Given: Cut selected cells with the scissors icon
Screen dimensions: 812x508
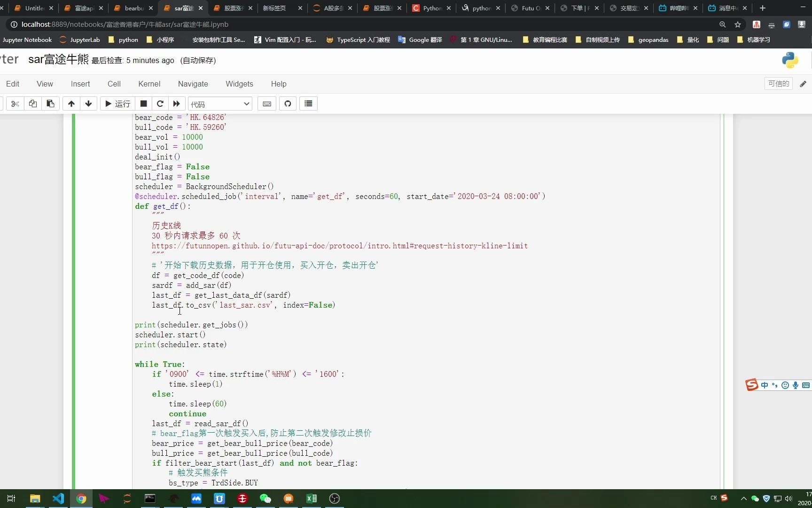Looking at the screenshot, I should click(15, 103).
